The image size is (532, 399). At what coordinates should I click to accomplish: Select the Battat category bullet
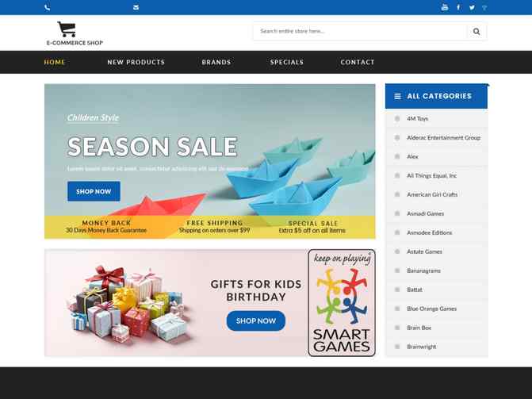(397, 290)
